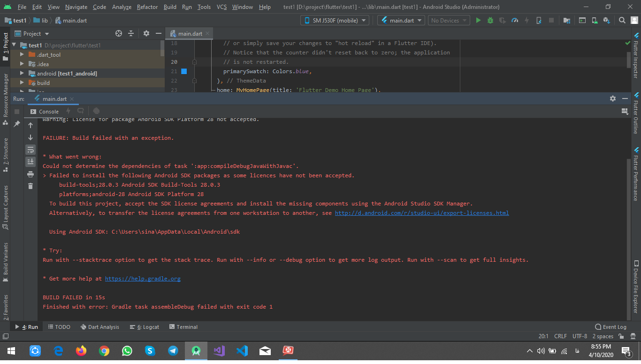Click the locate target icon in Project panel
The width and height of the screenshot is (641, 364).
[119, 33]
